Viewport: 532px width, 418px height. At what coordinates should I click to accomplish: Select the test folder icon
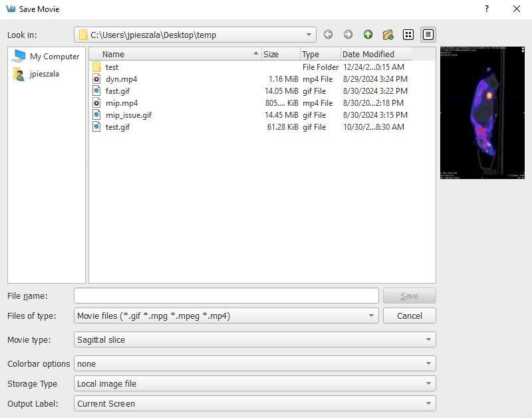coord(96,67)
